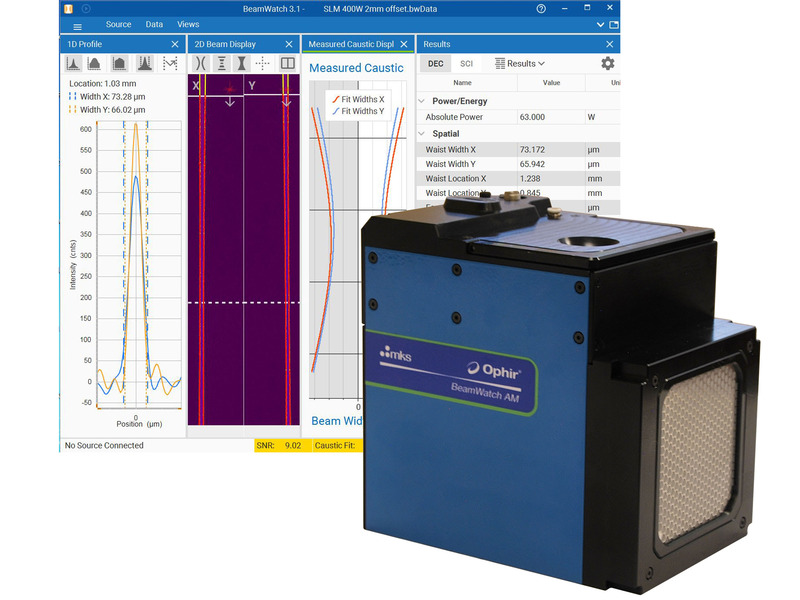Switch results to DEC notation
The width and height of the screenshot is (800, 600).
point(436,63)
